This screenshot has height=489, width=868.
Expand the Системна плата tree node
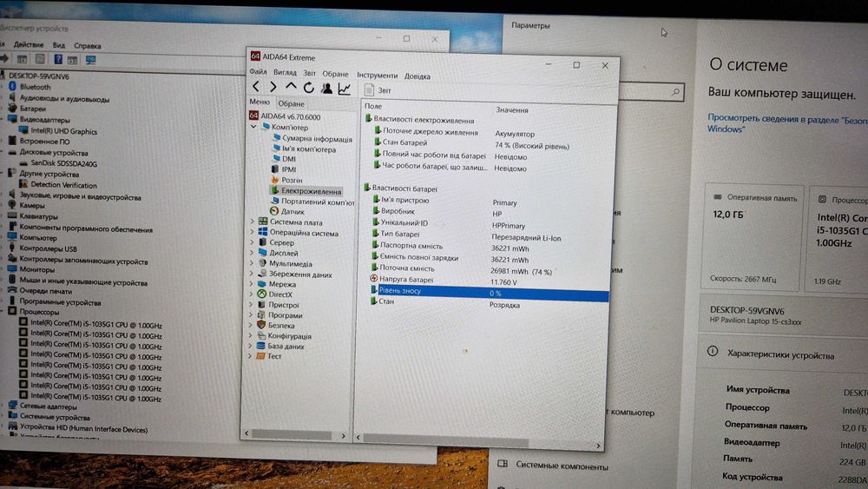(253, 221)
